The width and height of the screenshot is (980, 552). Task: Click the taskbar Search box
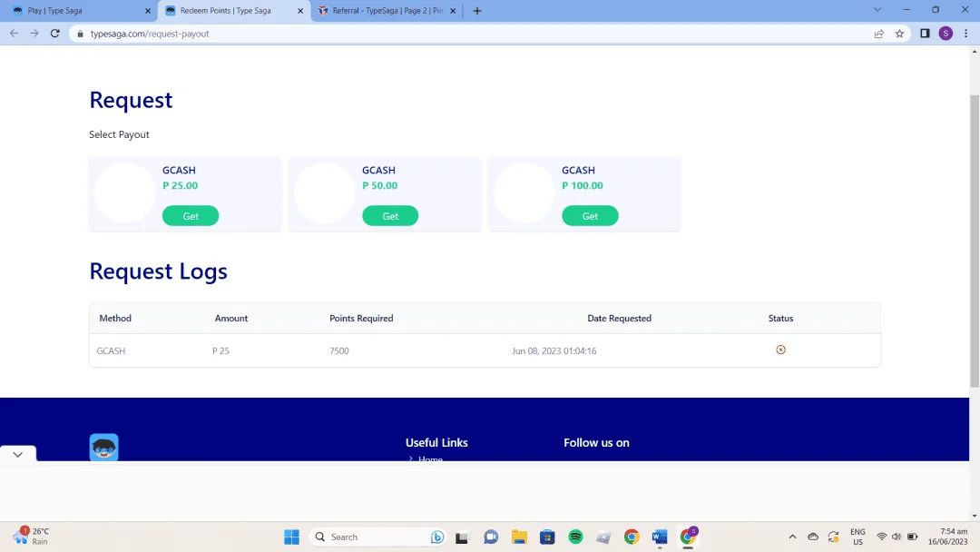pos(379,537)
